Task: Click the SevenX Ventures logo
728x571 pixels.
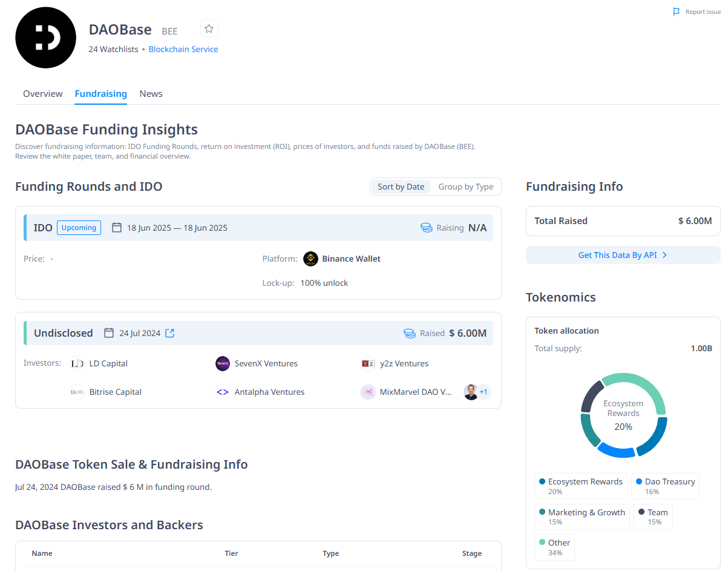Action: click(223, 363)
